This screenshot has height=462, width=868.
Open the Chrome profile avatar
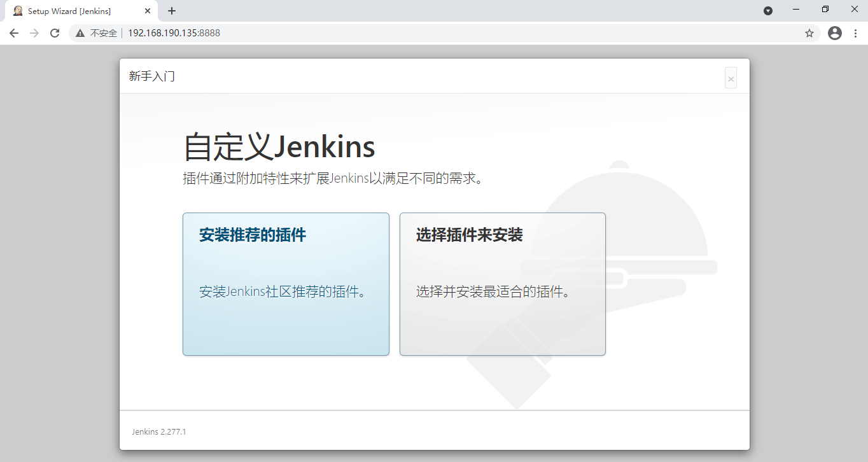click(835, 33)
